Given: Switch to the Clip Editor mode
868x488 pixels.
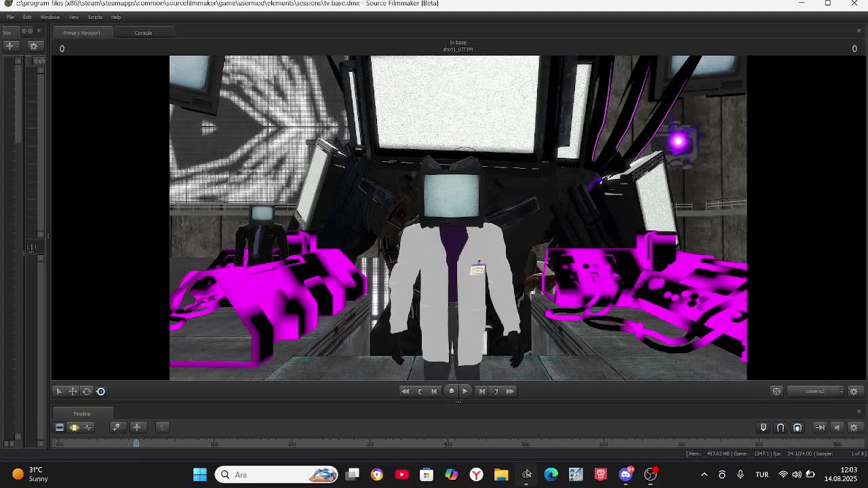Looking at the screenshot, I should point(60,427).
